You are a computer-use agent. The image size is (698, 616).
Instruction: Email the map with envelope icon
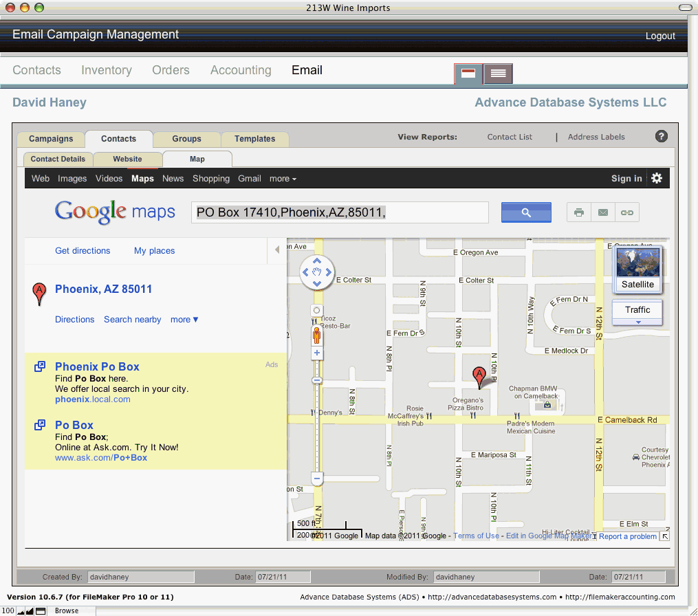(602, 212)
